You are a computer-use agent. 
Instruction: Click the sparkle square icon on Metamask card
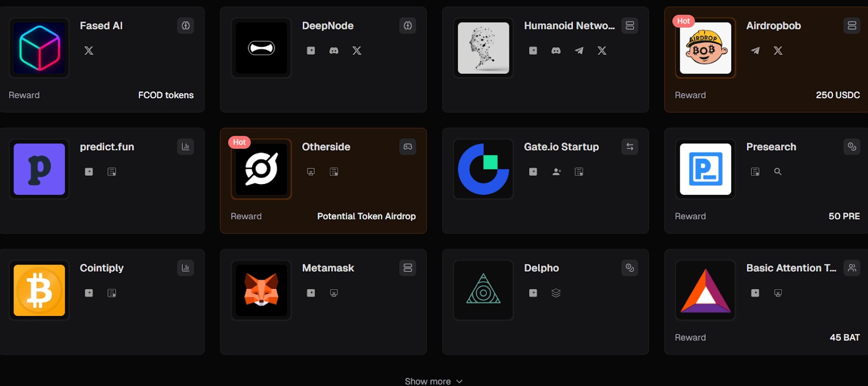[311, 293]
